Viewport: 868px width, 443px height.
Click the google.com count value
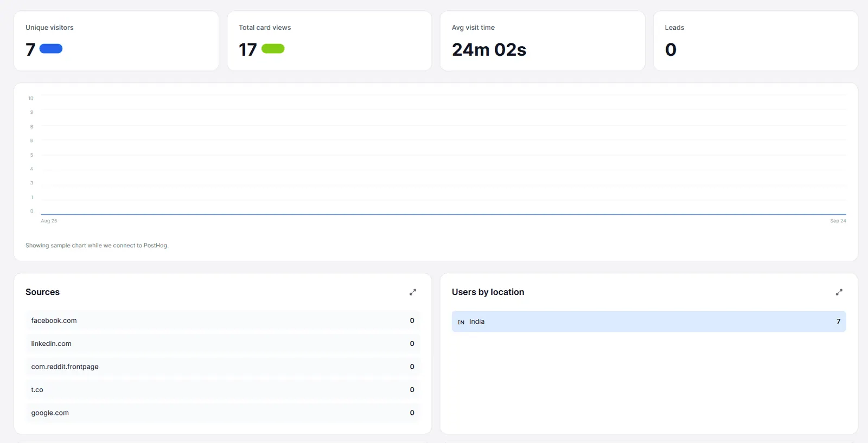[412, 413]
